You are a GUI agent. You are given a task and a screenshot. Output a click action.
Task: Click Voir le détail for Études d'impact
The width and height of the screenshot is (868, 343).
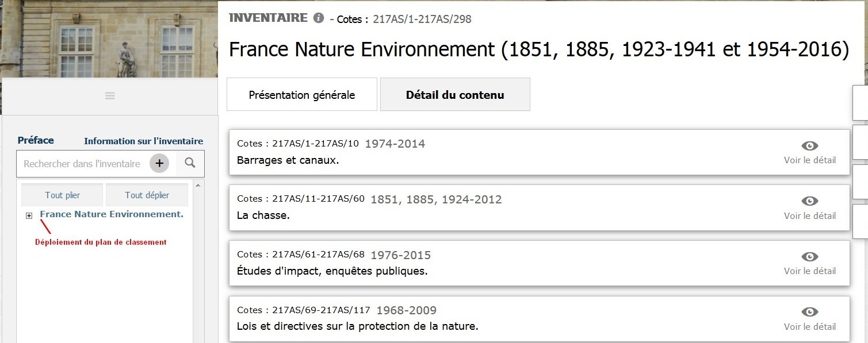click(x=809, y=271)
